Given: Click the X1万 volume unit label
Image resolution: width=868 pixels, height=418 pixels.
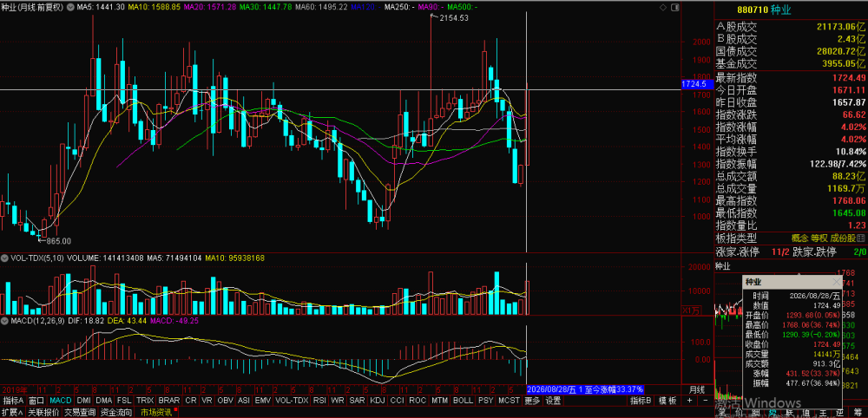Looking at the screenshot, I should point(690,311).
